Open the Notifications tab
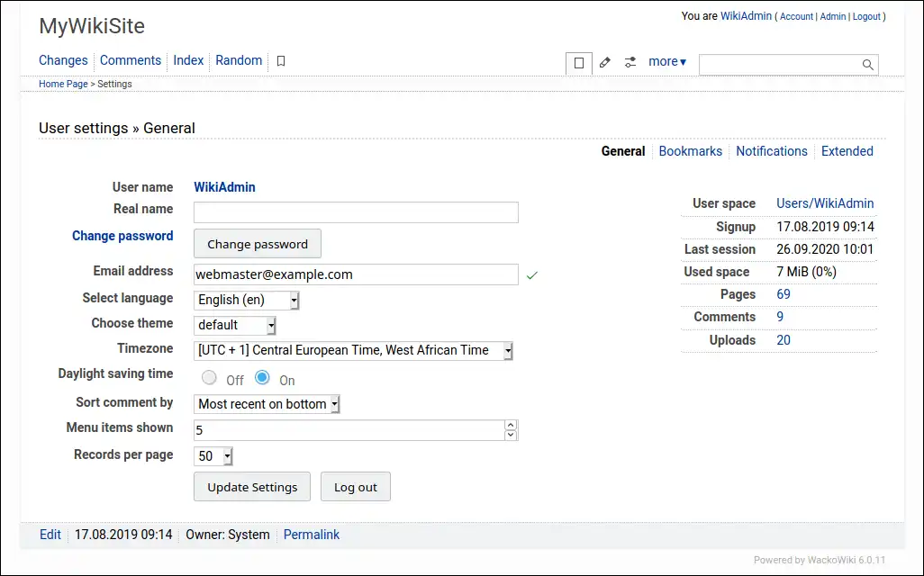This screenshot has height=576, width=924. [x=771, y=151]
